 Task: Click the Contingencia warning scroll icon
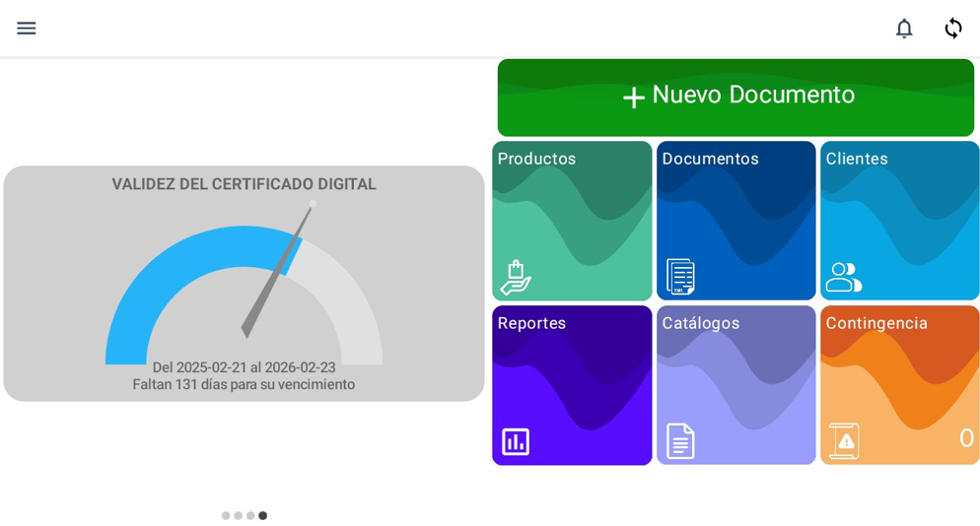(x=844, y=441)
